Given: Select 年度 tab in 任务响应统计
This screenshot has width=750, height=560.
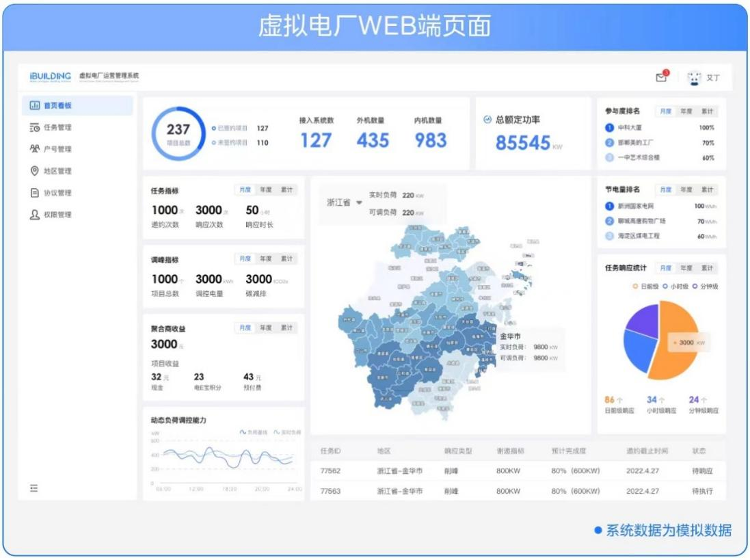Looking at the screenshot, I should coord(686,268).
